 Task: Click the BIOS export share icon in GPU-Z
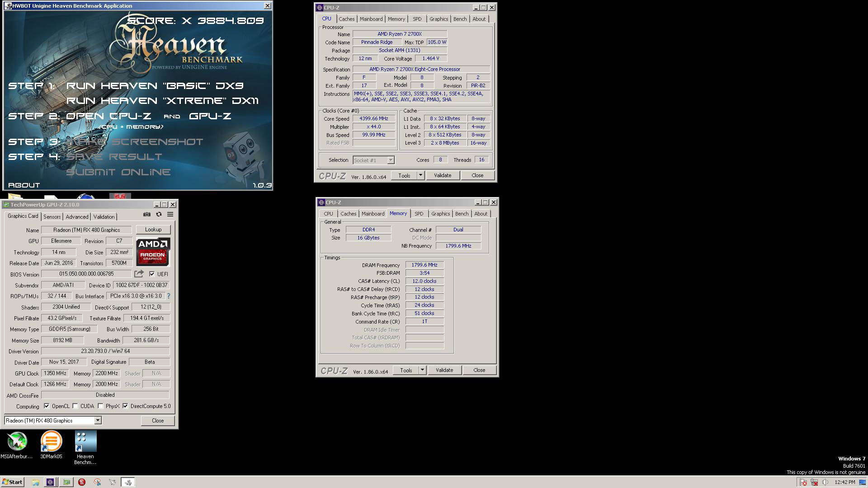tap(139, 274)
